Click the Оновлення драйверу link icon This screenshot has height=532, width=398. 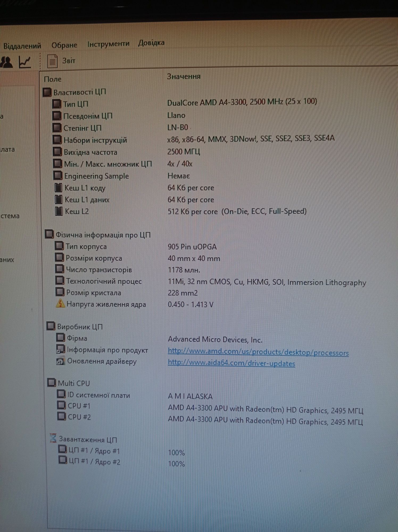61,361
